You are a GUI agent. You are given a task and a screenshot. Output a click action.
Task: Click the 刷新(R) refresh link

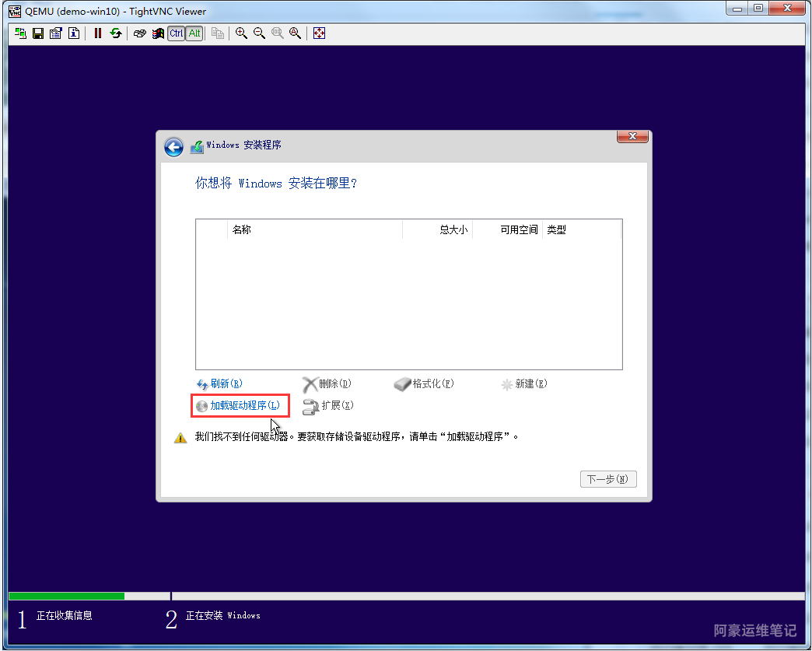(x=219, y=383)
